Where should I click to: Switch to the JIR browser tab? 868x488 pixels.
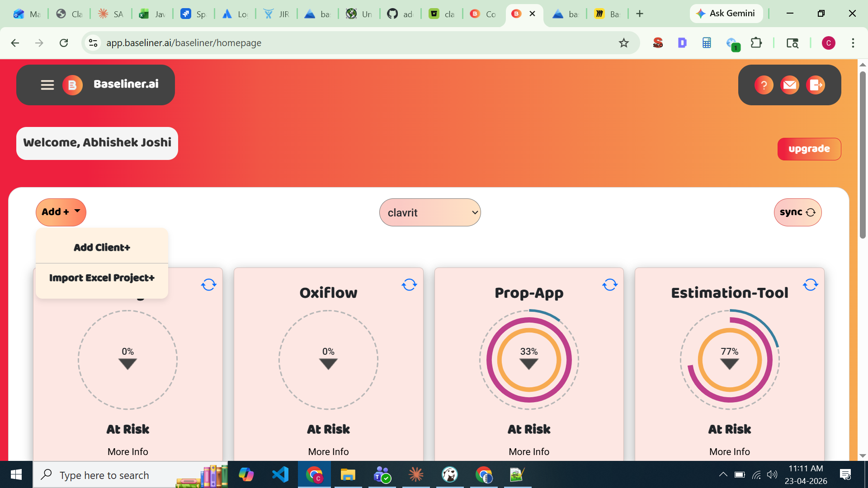(x=276, y=14)
